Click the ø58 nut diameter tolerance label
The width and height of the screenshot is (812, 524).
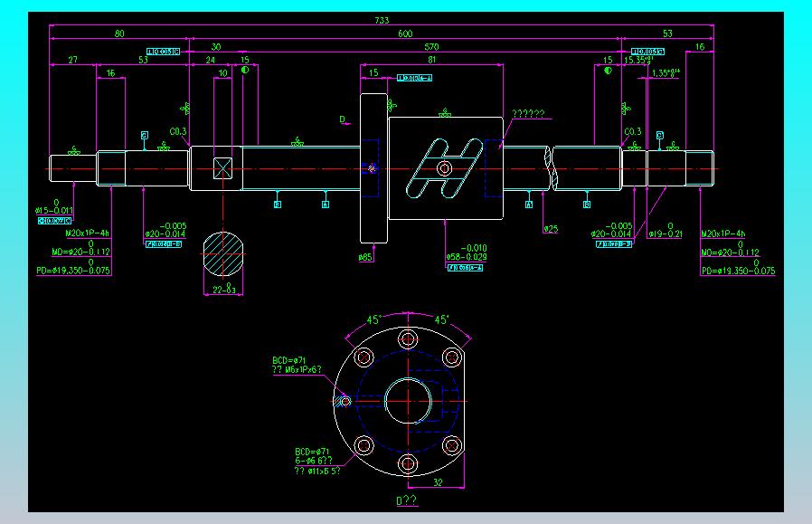[x=466, y=252]
